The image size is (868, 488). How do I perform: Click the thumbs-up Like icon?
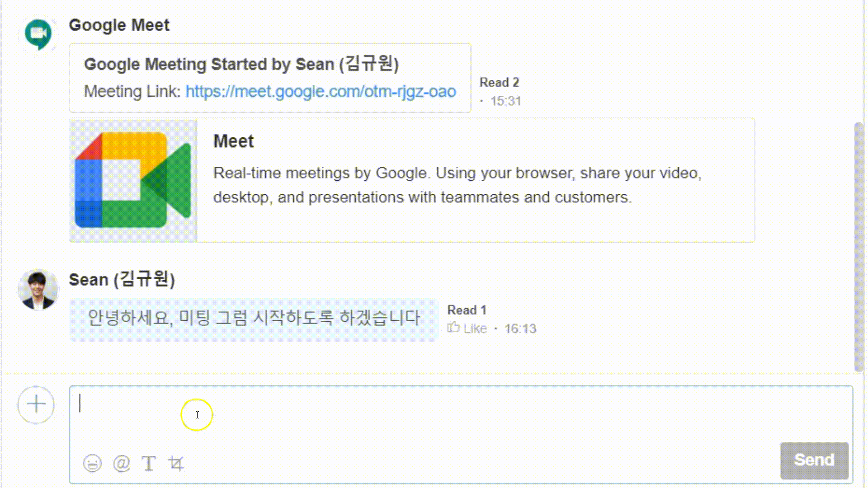point(453,328)
